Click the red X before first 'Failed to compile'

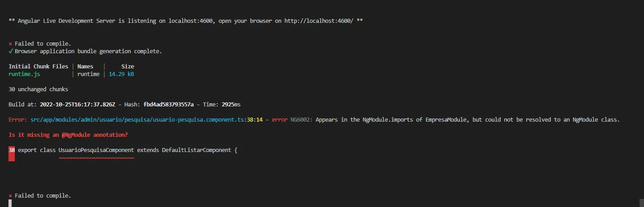(x=10, y=44)
